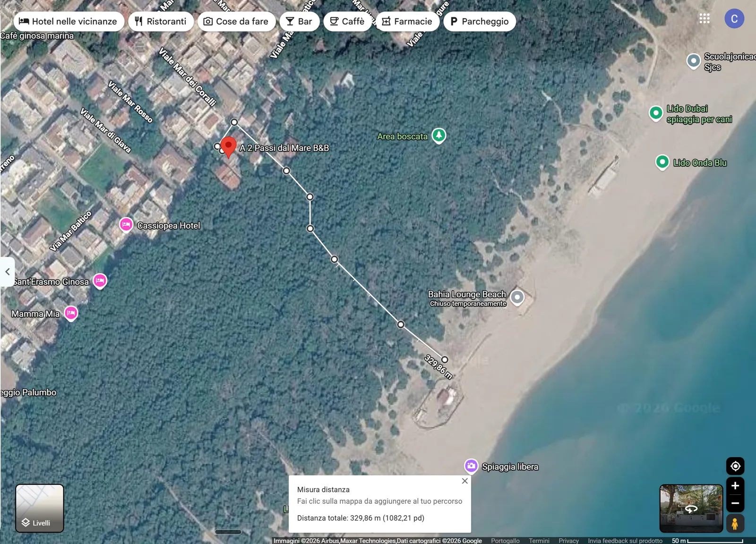Viewport: 756px width, 544px height.
Task: Click Invia feedback sul prodotto link
Action: coord(625,541)
